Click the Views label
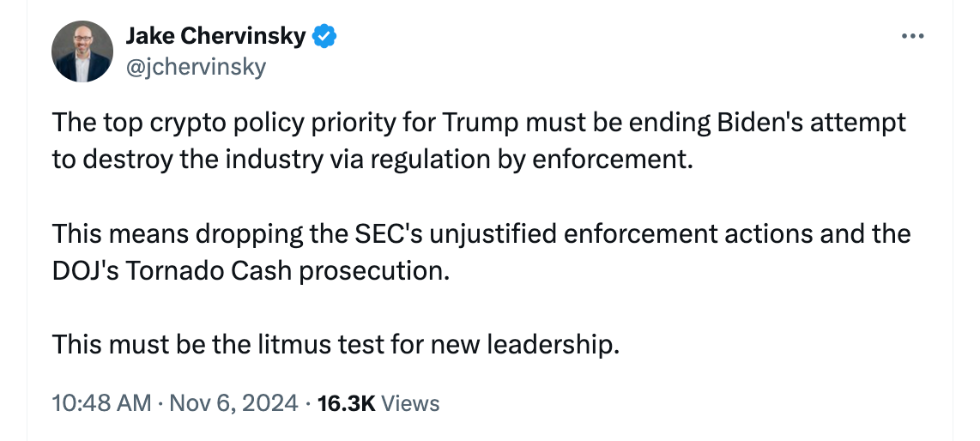Image resolution: width=980 pixels, height=441 pixels. click(409, 403)
